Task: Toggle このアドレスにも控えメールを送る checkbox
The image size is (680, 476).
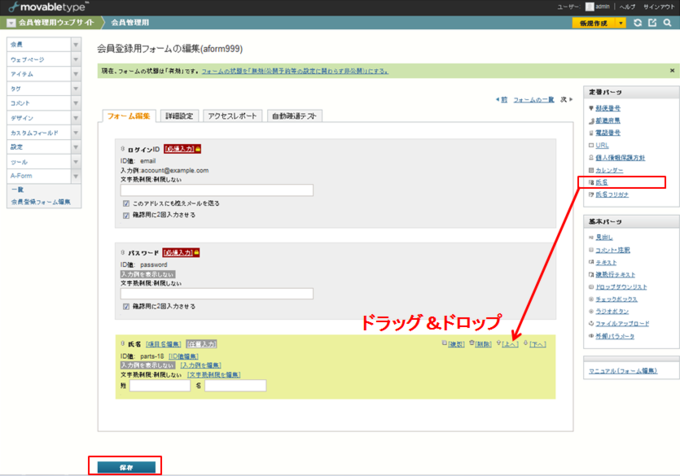Action: (125, 203)
